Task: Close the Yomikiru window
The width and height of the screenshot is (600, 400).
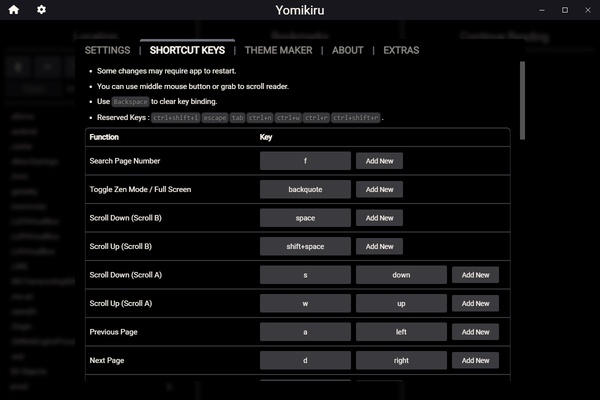Action: click(588, 10)
